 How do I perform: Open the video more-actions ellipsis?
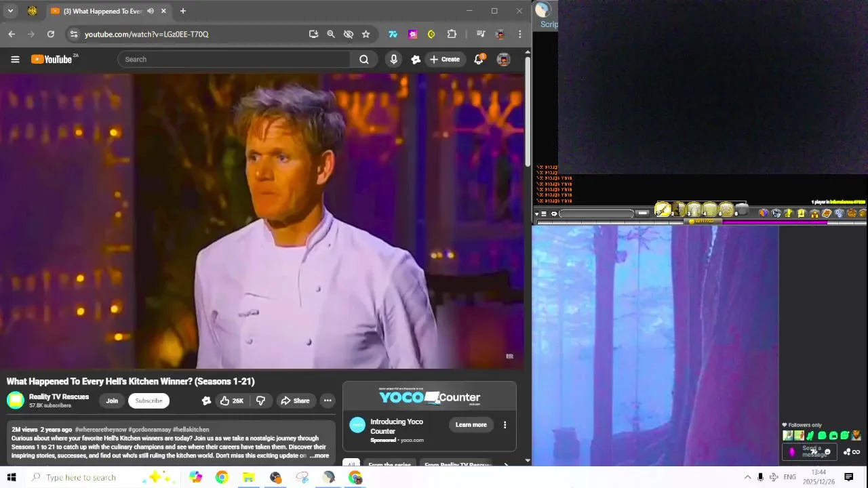[x=328, y=401]
